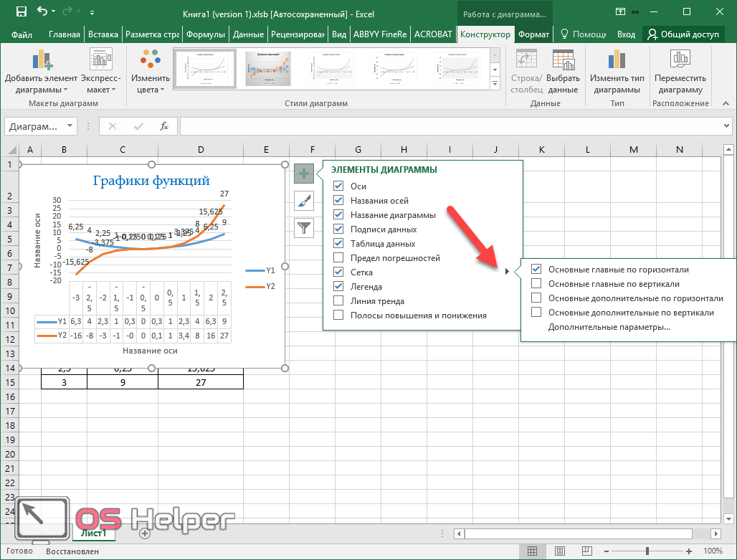Click Выбрать данные icon
The height and width of the screenshot is (560, 737).
(x=563, y=62)
